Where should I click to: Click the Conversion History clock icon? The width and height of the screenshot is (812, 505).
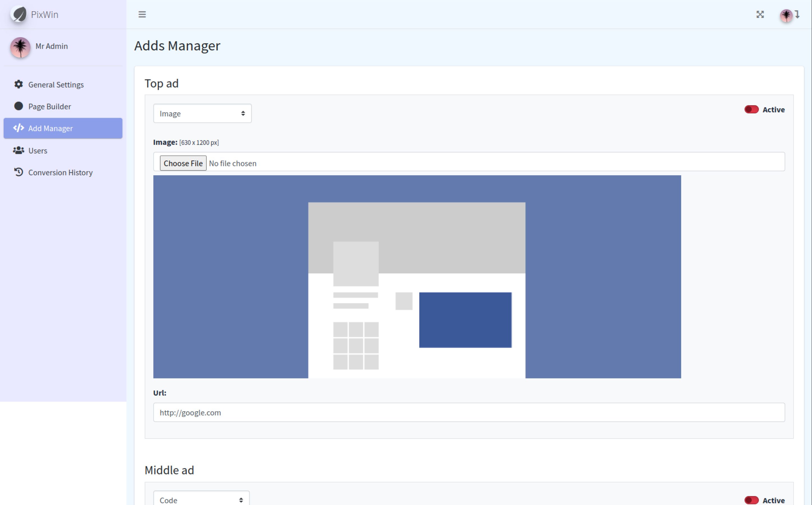pos(19,172)
